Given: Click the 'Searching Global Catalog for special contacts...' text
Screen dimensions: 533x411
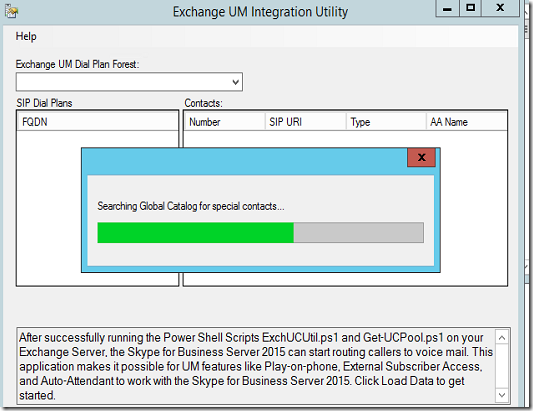Looking at the screenshot, I should pyautogui.click(x=191, y=206).
